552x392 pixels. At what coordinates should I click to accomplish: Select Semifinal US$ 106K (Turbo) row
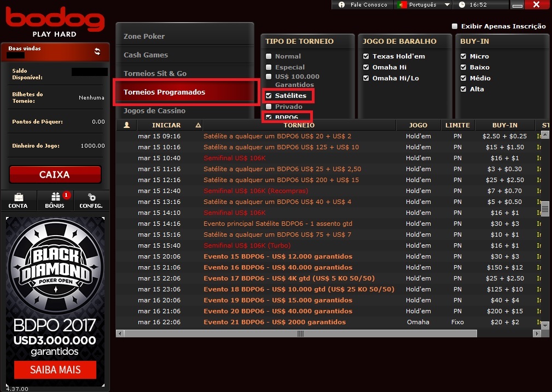click(x=329, y=245)
